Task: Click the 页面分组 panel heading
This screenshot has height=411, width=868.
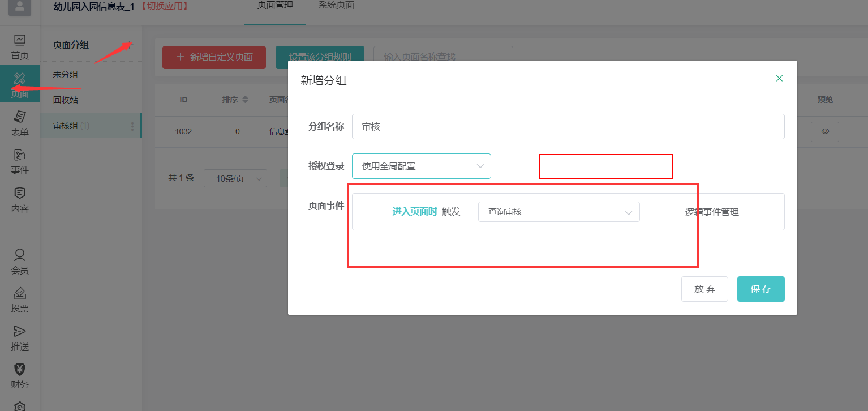Action: pos(71,45)
